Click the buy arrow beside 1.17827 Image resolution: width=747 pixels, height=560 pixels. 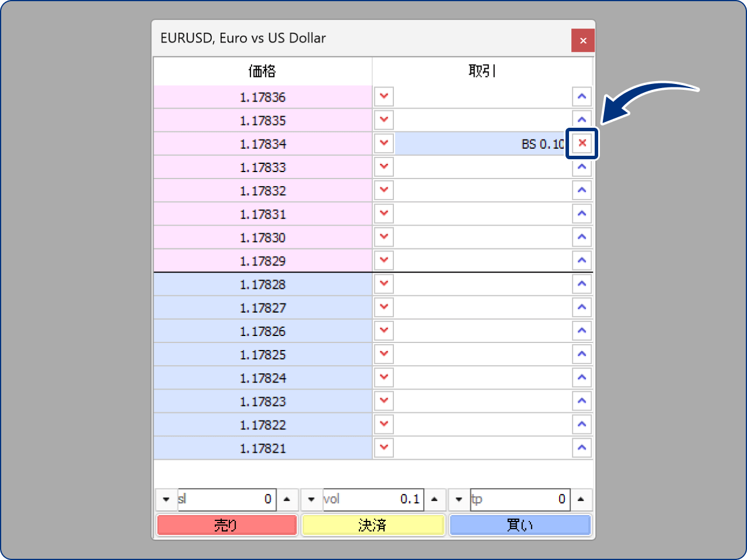(x=582, y=307)
